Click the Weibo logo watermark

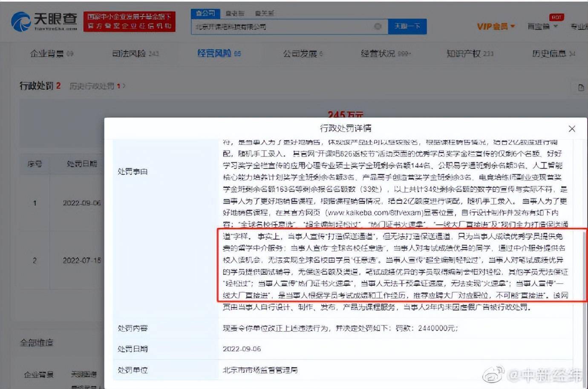[x=493, y=374]
